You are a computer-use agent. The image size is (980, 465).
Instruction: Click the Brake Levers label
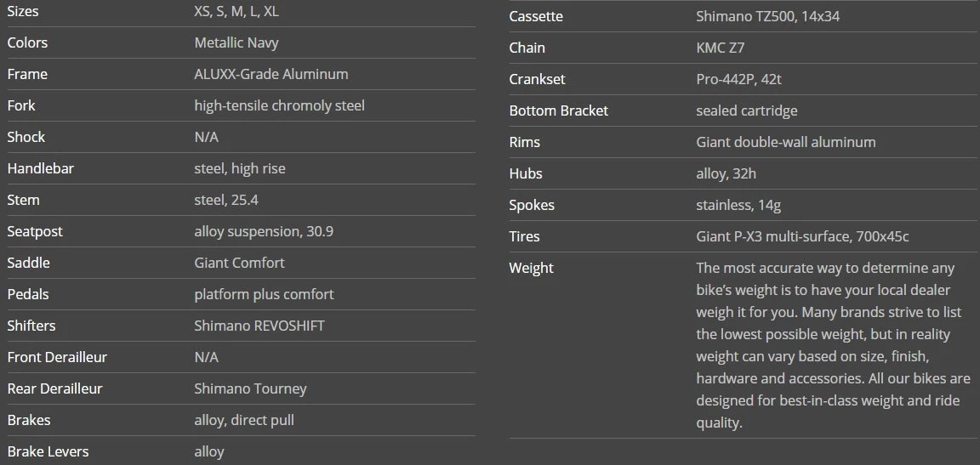pos(48,451)
